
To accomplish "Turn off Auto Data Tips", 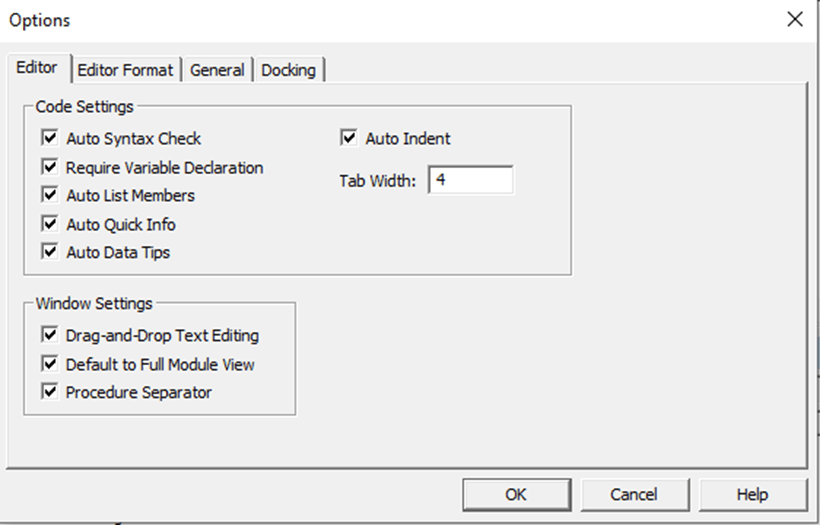I will tap(50, 252).
